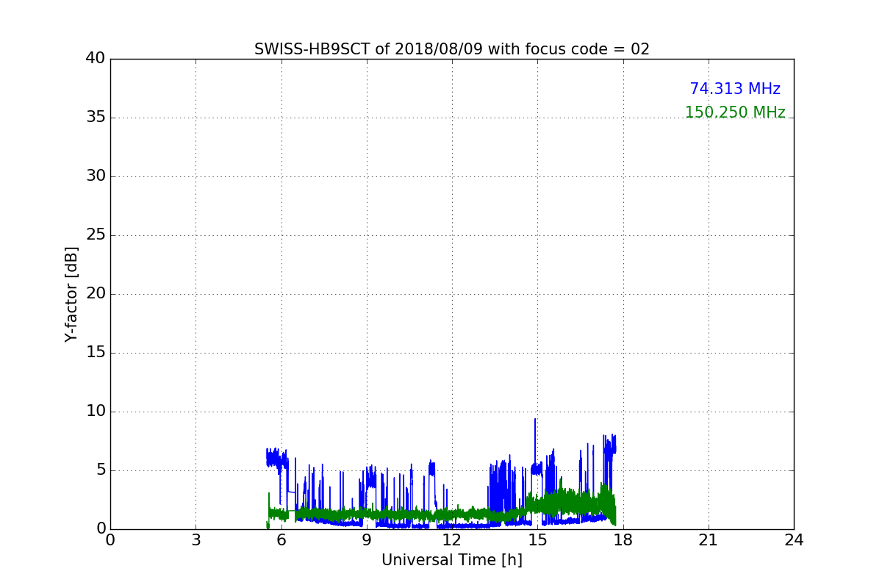
Task: Click x-axis tick label '21'
Action: pyautogui.click(x=709, y=540)
